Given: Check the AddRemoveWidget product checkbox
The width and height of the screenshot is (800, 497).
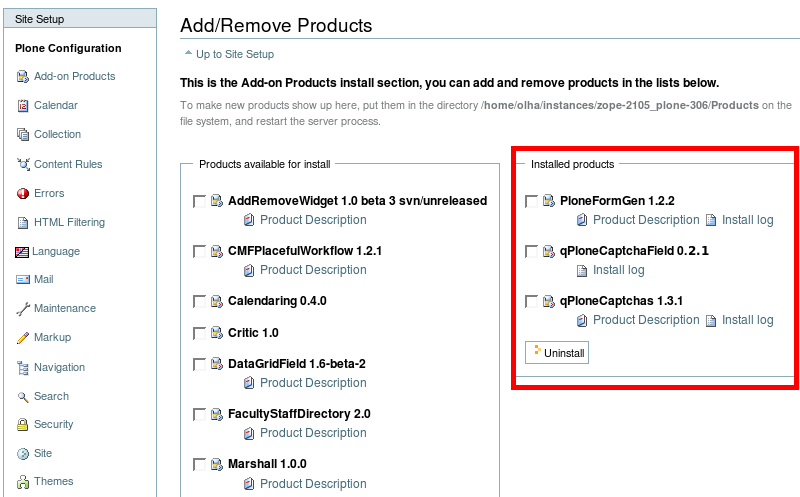Looking at the screenshot, I should coord(199,201).
